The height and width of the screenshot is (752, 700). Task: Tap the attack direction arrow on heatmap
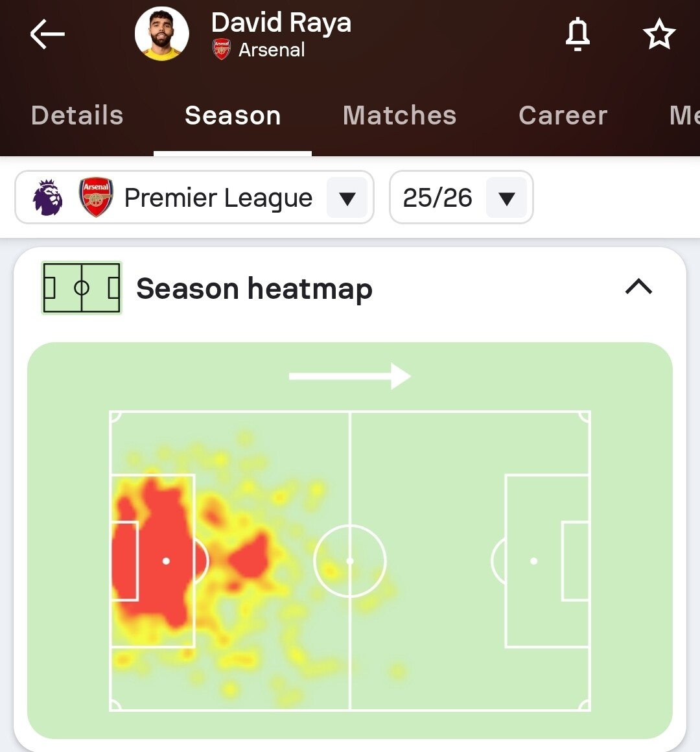tap(349, 376)
